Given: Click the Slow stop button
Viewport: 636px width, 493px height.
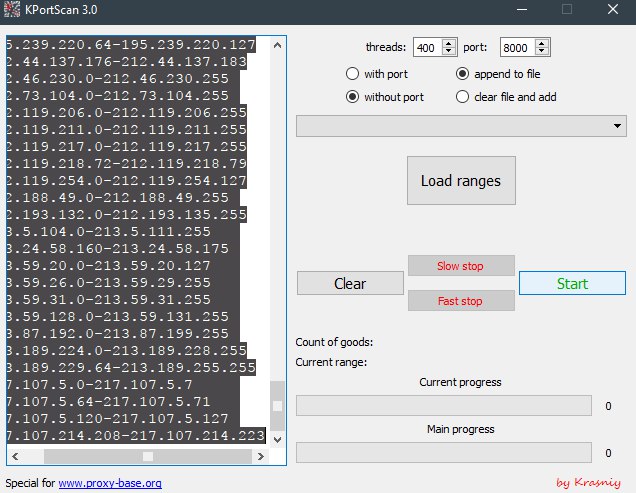Looking at the screenshot, I should [460, 266].
